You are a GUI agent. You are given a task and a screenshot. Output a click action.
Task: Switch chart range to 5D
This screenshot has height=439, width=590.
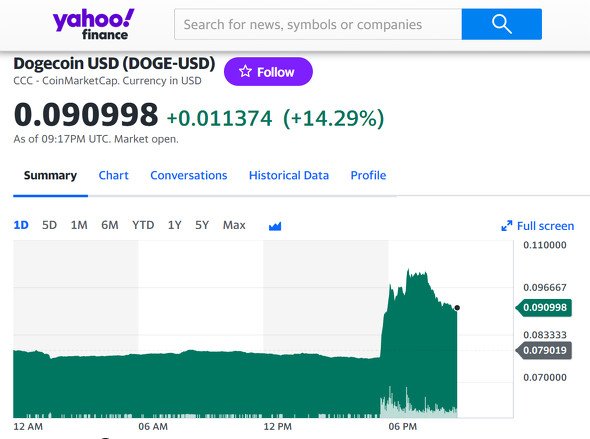coord(49,225)
